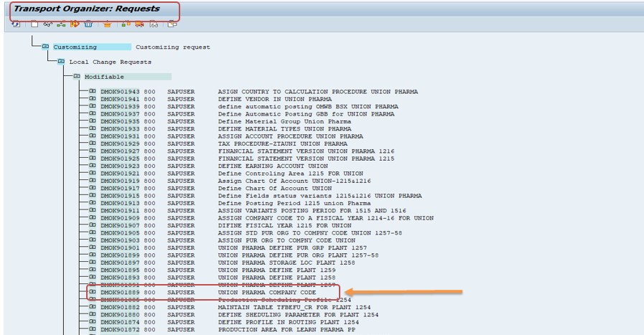Expand request DMOK901889 folder icon
The height and width of the screenshot is (335, 644).
pos(93,293)
